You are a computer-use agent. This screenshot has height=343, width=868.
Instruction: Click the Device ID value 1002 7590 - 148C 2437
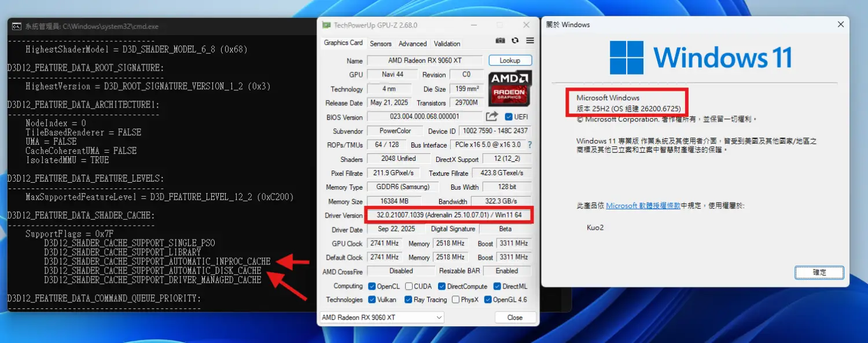(x=495, y=131)
